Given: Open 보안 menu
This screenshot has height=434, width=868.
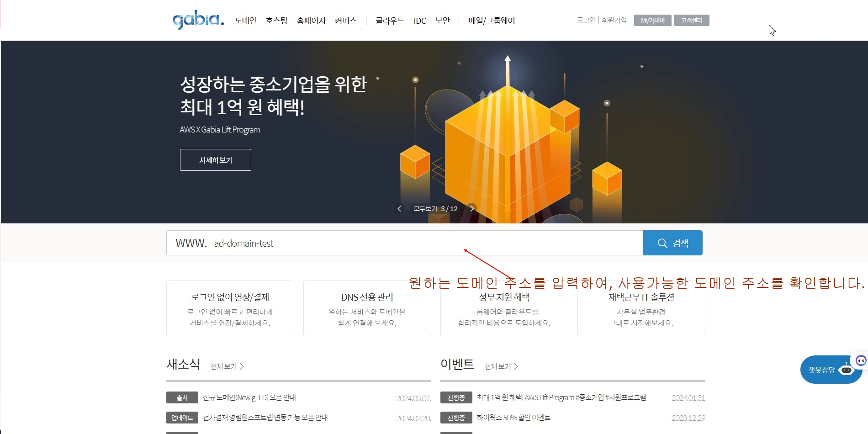Looking at the screenshot, I should click(x=442, y=21).
